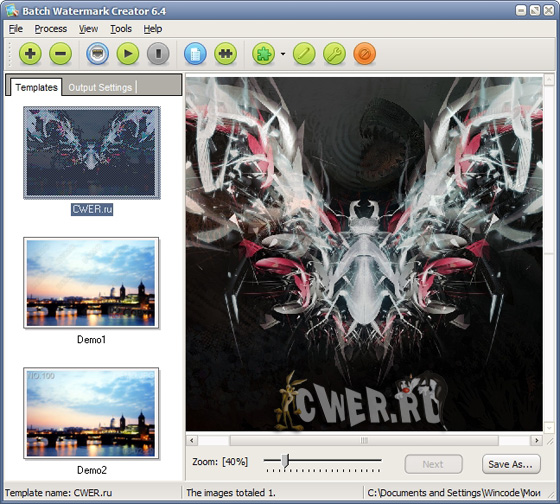Maximize the Batch Watermark Creator window
560x504 pixels.
[535, 10]
